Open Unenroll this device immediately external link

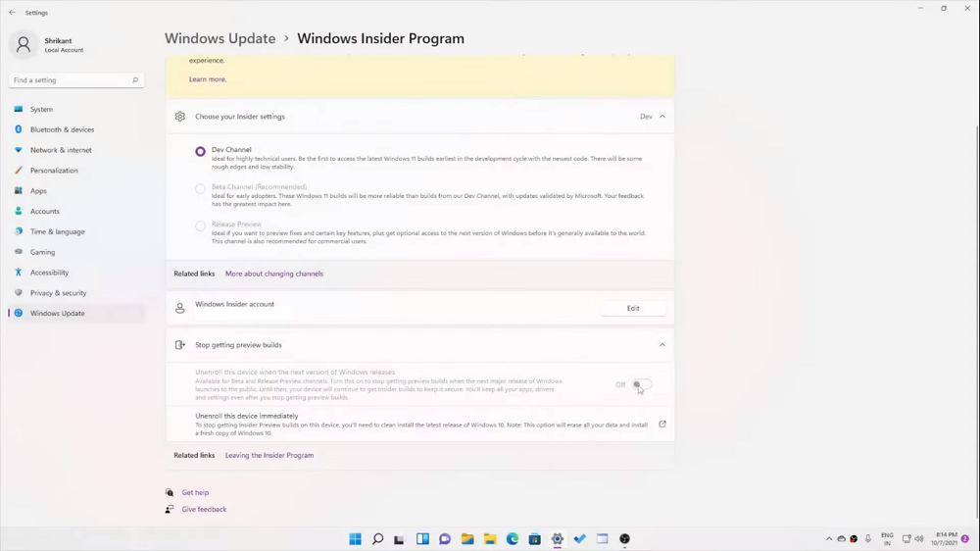tap(662, 425)
